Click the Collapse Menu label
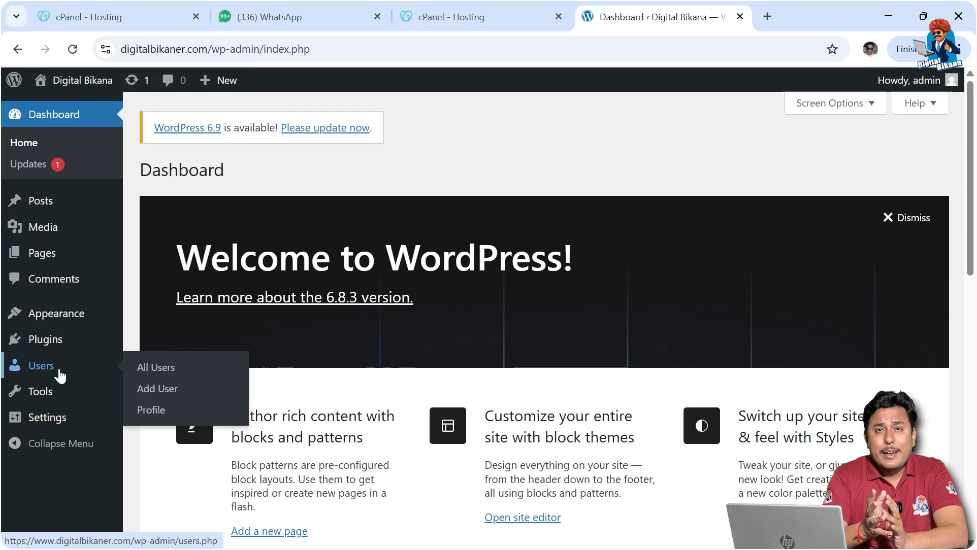Image resolution: width=977 pixels, height=550 pixels. click(x=60, y=443)
